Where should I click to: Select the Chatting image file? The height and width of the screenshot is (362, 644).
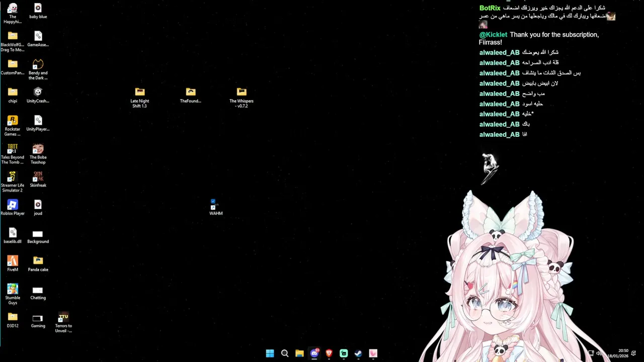[x=38, y=293]
